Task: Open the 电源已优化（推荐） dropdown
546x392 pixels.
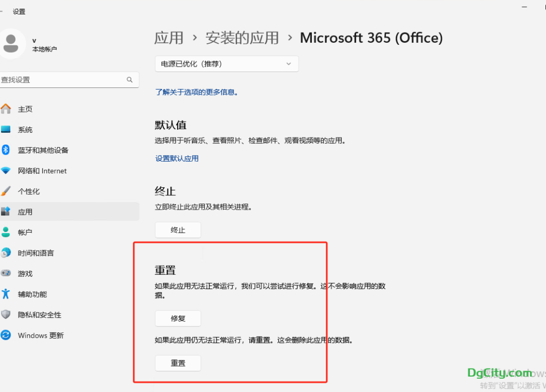Action: pos(226,64)
